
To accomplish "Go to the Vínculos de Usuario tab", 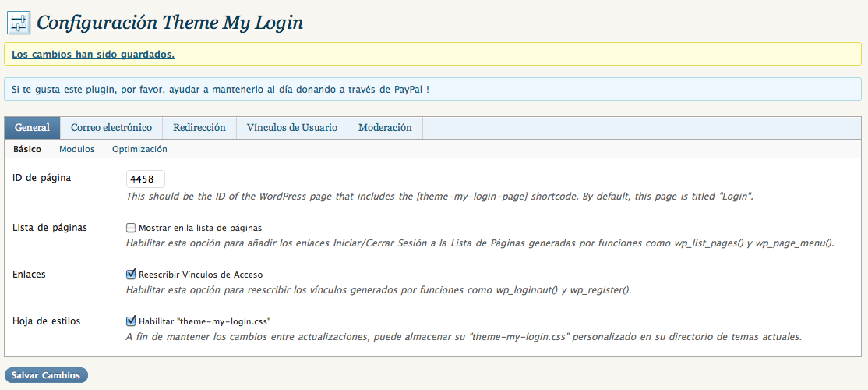I will coord(292,128).
